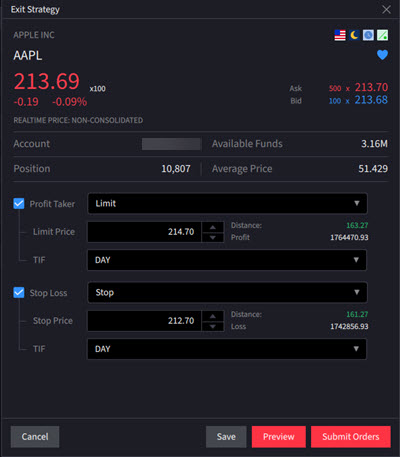Uncheck the Profit Taker checkbox
400x457 pixels.
coord(19,203)
